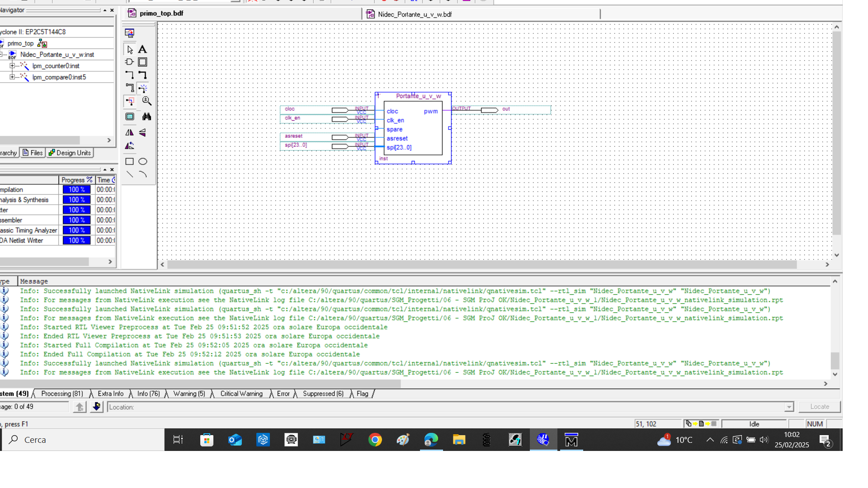Select the Arc drawing tool
The width and height of the screenshot is (868, 488).
click(143, 174)
